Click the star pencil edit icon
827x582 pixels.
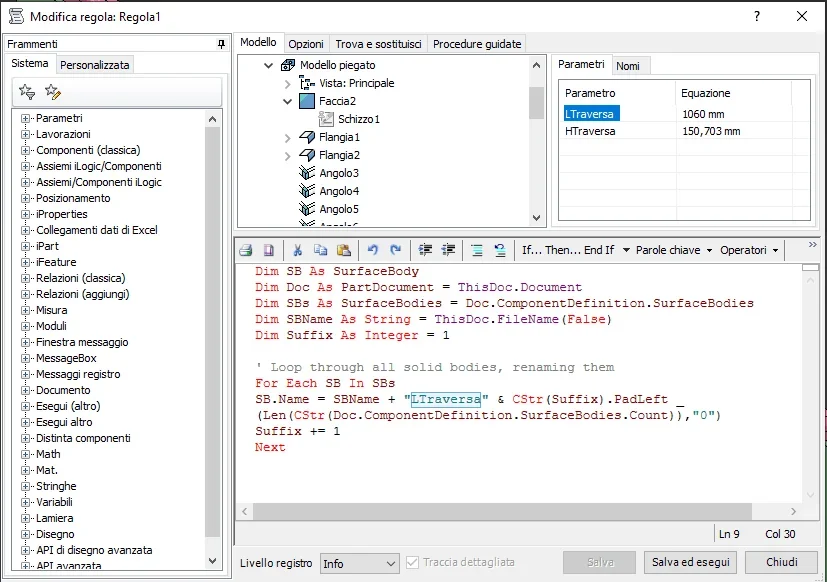(53, 92)
